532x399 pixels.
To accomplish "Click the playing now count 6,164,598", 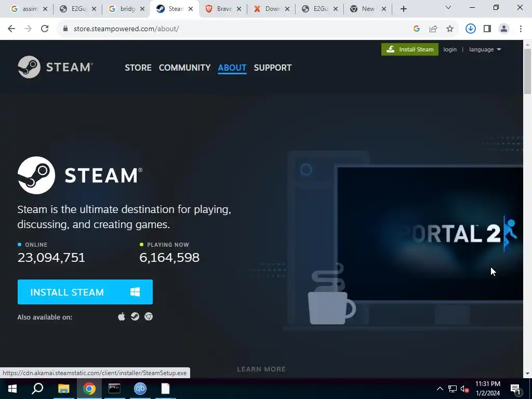I will (x=169, y=258).
